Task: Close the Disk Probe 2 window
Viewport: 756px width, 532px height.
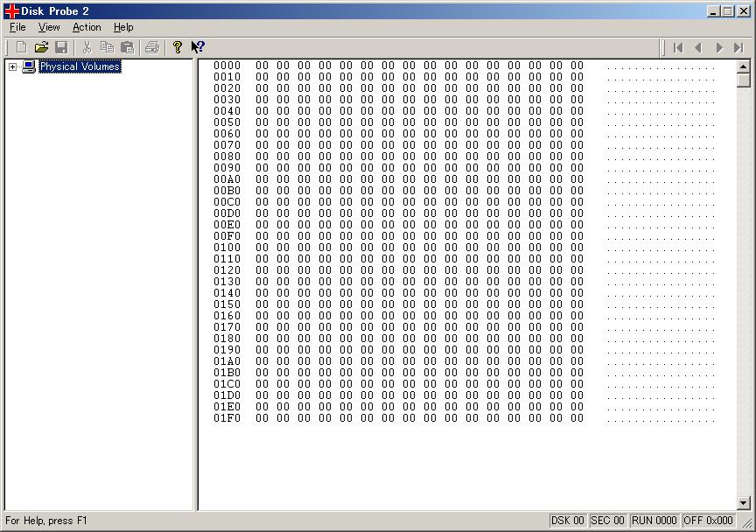Action: click(x=744, y=11)
